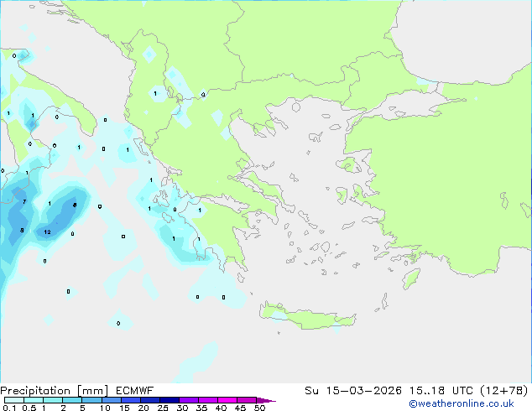The image size is (532, 411).
Task: Click the legend label '50'
Action: click(x=260, y=408)
